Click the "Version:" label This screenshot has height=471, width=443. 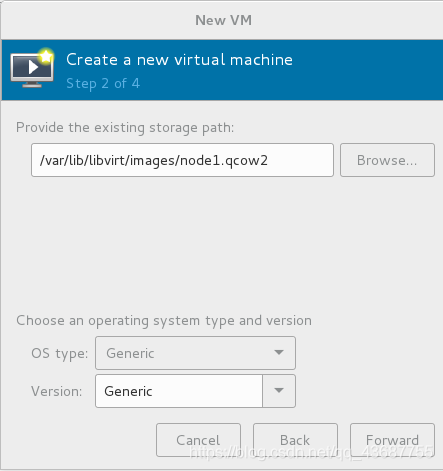tap(57, 391)
